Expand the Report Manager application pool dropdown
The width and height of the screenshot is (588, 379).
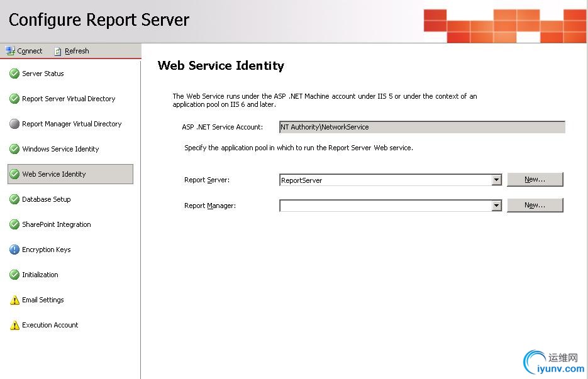click(x=497, y=206)
